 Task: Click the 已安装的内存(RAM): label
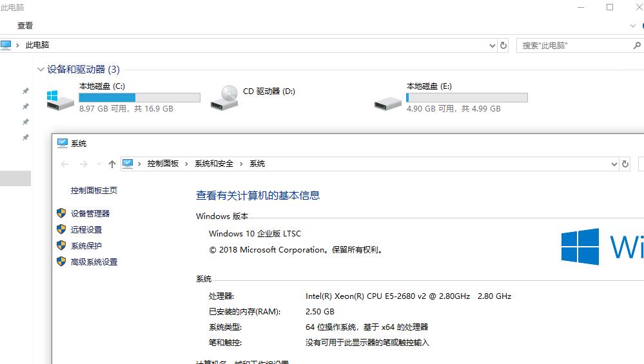click(245, 312)
